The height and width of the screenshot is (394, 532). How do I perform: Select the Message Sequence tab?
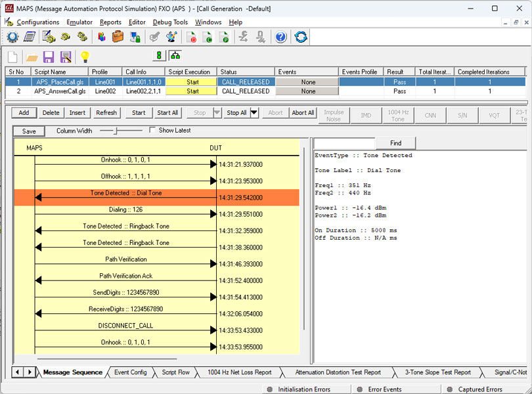tap(73, 372)
